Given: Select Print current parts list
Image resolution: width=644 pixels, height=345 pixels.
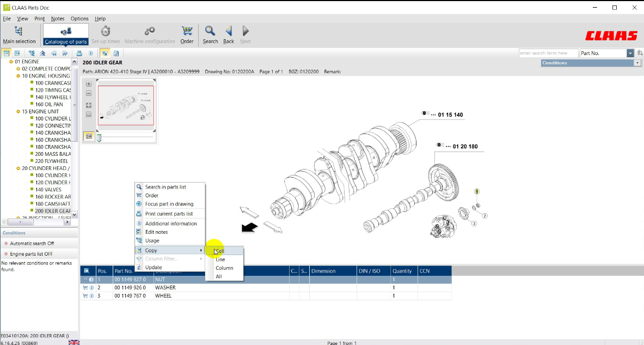Looking at the screenshot, I should coord(170,214).
